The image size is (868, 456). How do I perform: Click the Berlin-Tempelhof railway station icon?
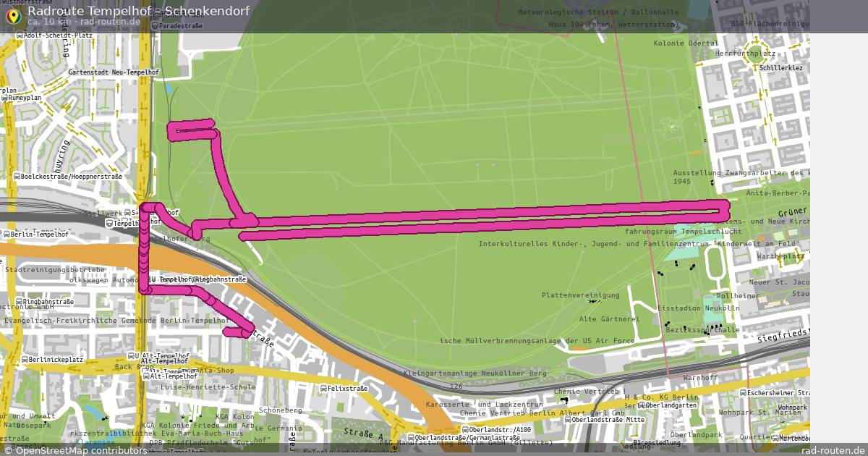(x=7, y=235)
